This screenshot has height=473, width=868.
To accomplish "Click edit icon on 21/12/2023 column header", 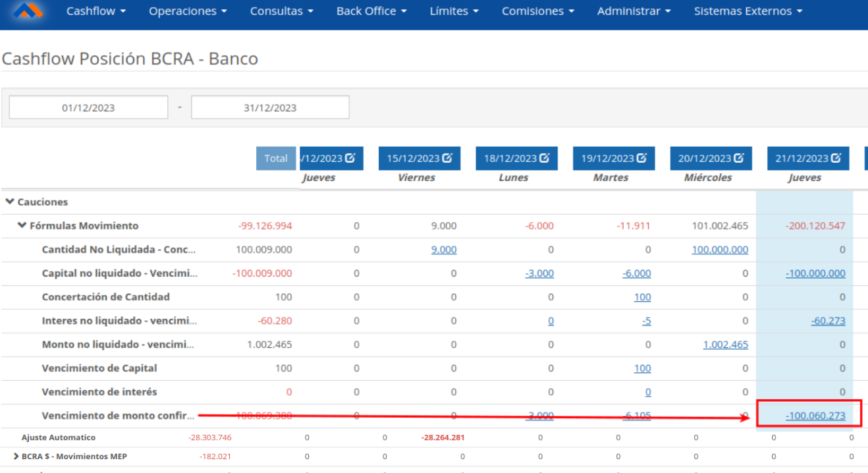I will [836, 158].
